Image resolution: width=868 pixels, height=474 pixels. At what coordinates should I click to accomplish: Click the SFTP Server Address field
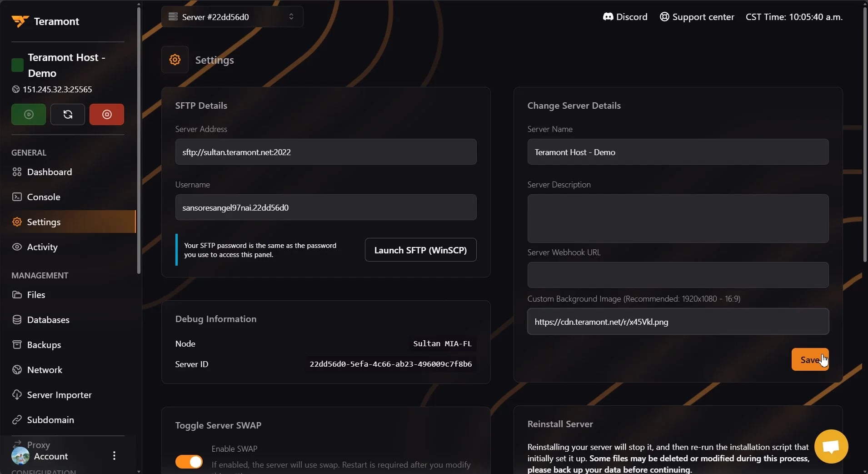pos(326,152)
